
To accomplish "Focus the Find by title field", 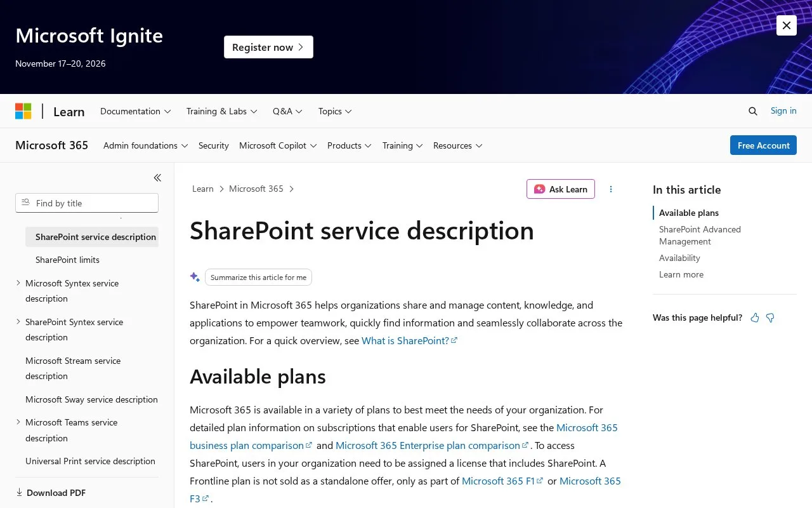I will tap(87, 203).
